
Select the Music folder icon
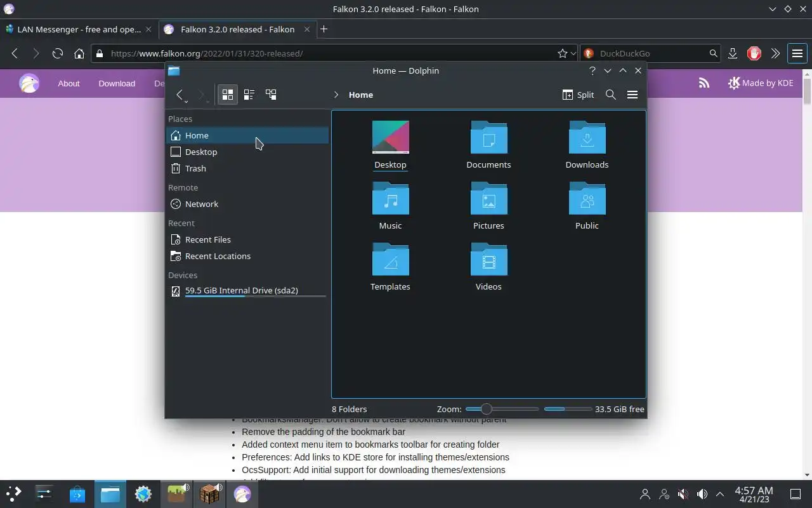coord(390,198)
